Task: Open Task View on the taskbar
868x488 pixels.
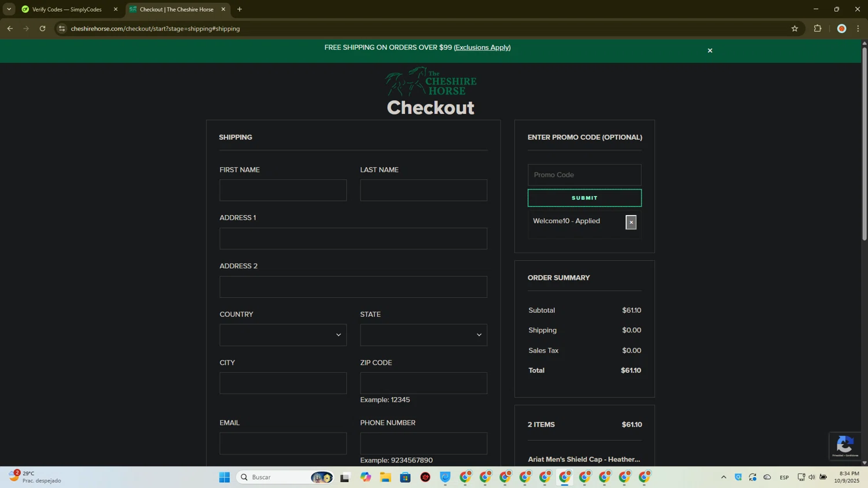Action: tap(345, 477)
